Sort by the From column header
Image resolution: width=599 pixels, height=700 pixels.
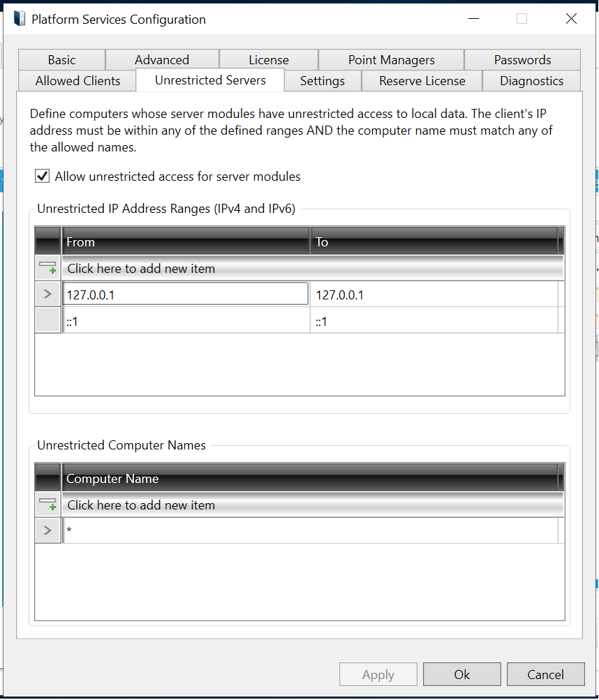click(x=185, y=242)
